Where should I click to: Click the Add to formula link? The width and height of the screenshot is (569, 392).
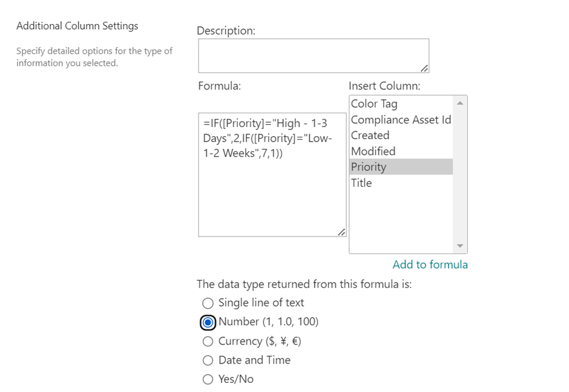coord(430,264)
